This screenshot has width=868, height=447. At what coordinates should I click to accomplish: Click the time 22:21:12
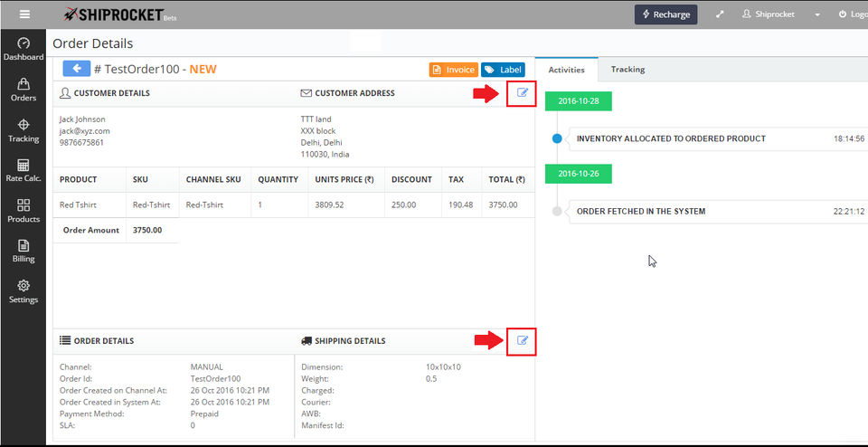coord(849,211)
